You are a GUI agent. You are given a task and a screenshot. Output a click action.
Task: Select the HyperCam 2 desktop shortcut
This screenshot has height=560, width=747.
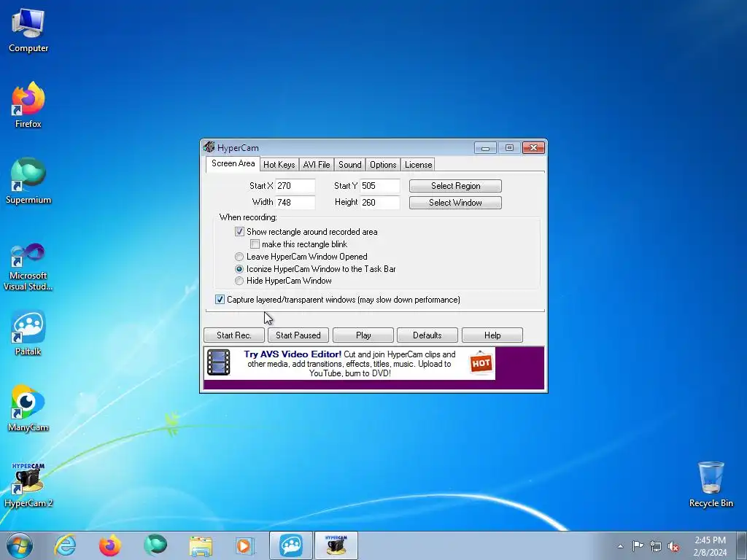pyautogui.click(x=28, y=485)
